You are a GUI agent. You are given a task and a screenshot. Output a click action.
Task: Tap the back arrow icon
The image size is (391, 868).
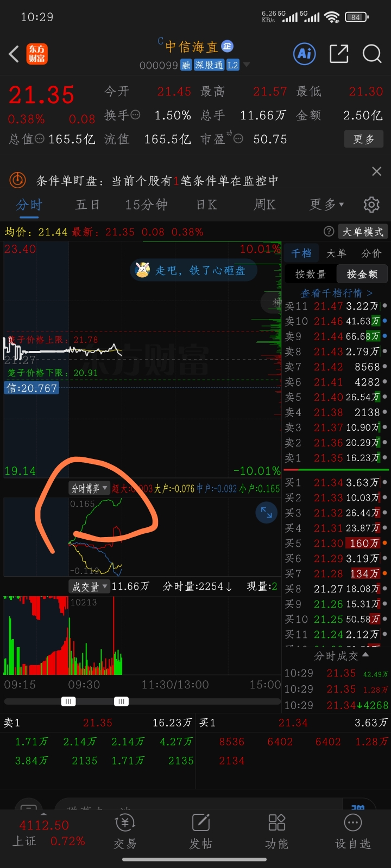(x=14, y=54)
